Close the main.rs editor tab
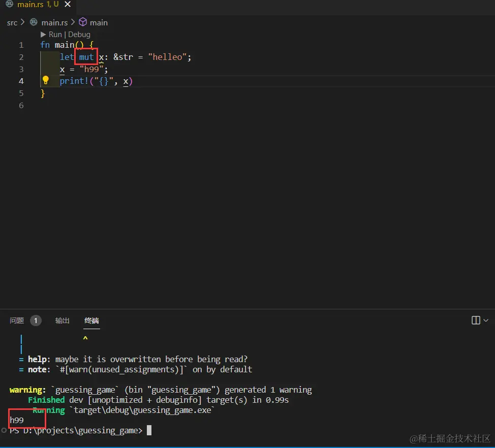Viewport: 495px width, 448px height. [68, 5]
